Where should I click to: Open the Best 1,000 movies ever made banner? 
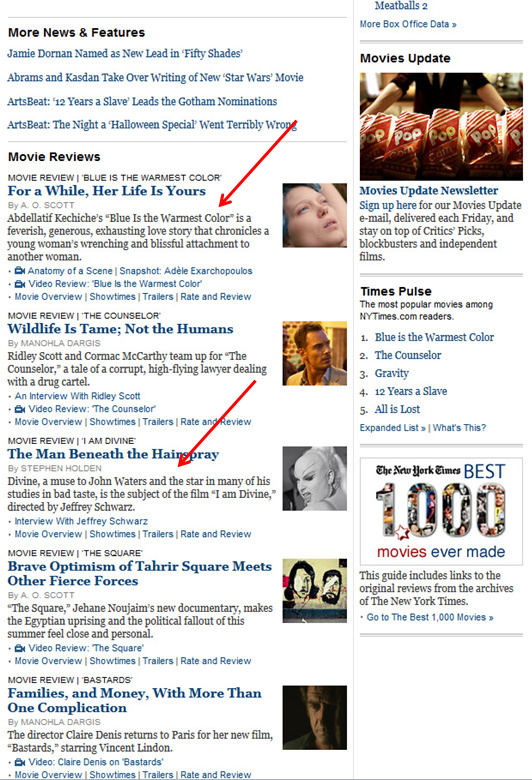[441, 511]
